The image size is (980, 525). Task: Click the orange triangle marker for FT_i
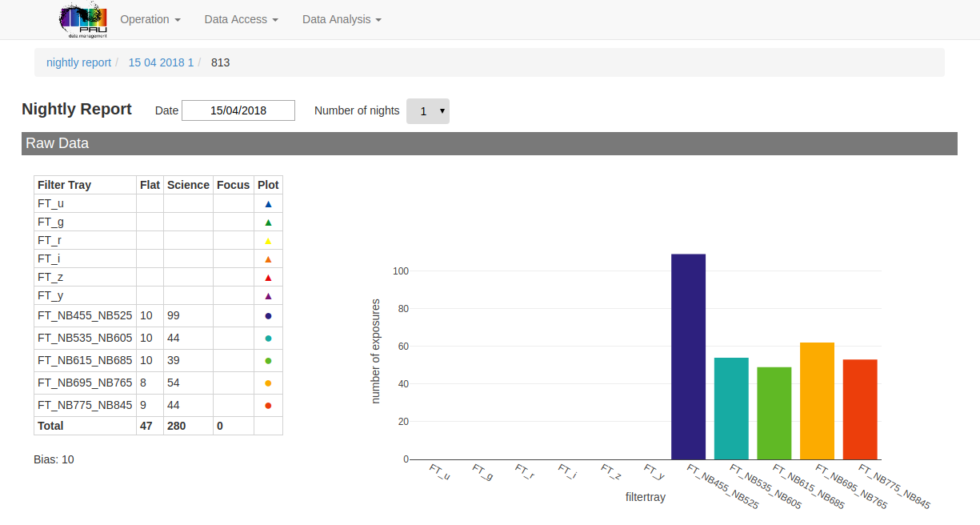coord(268,259)
